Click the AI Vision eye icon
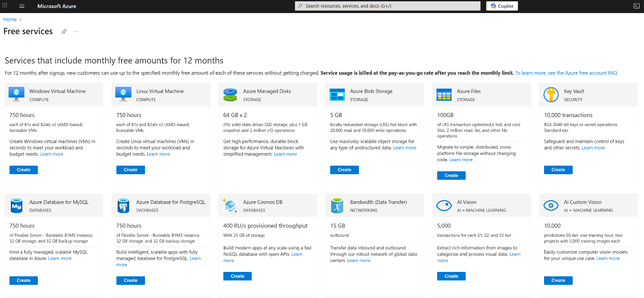Screen dimensions: 644x298 tap(444, 206)
